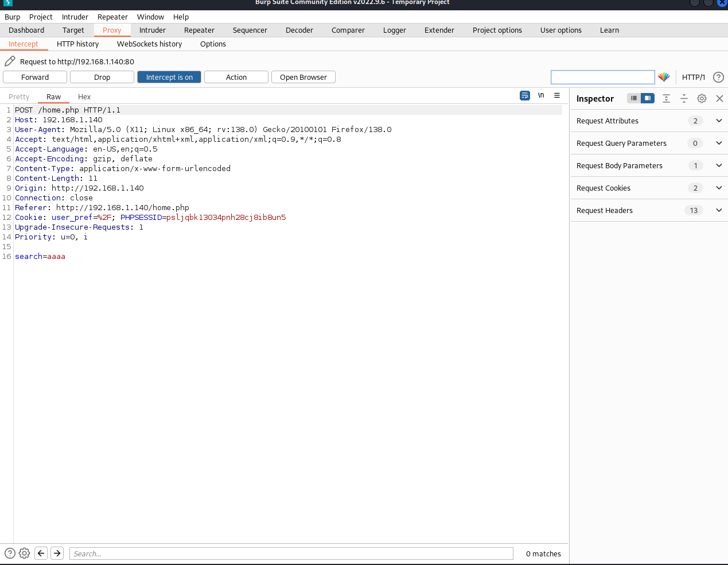
Task: Open the Learn tab
Action: 610,30
